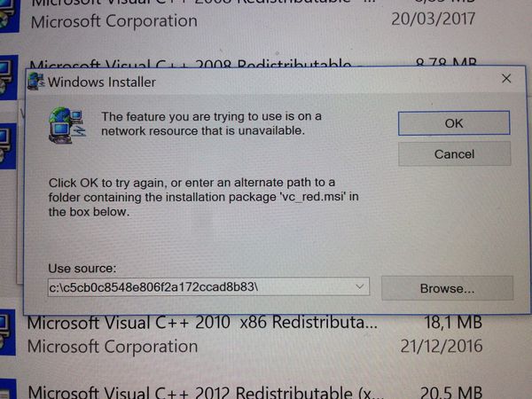
Task: Click the Windows Installer title bar icon
Action: 36,81
